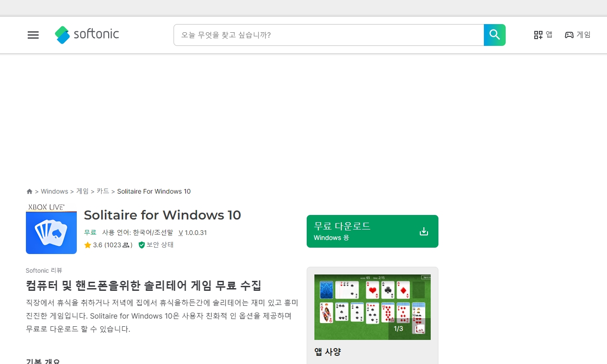Image resolution: width=607 pixels, height=364 pixels.
Task: Open the Solitaire gameplay screenshot thumbnail
Action: click(373, 307)
